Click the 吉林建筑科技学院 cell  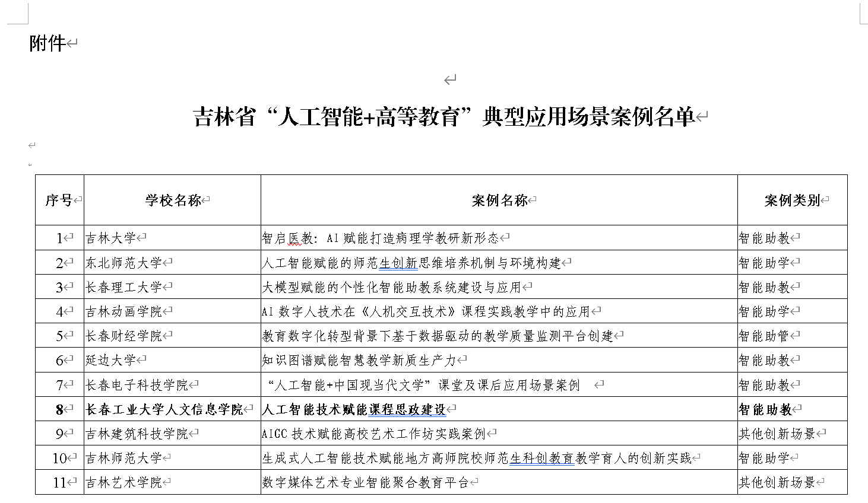click(137, 434)
